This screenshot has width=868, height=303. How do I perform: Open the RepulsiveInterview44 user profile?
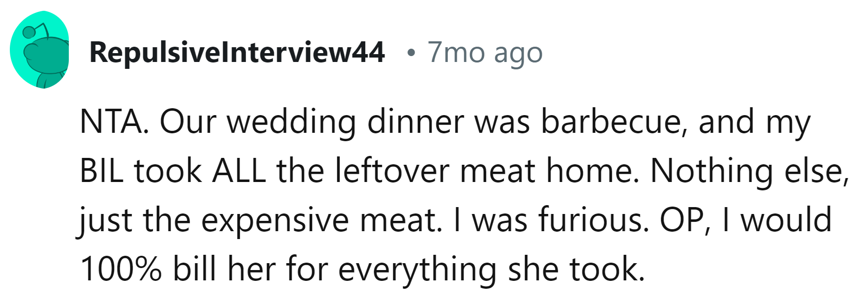pyautogui.click(x=236, y=52)
